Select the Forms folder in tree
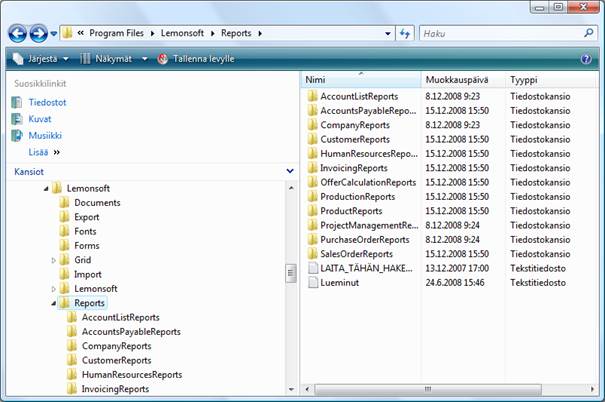Viewport: 605px width, 402px height. [x=87, y=245]
